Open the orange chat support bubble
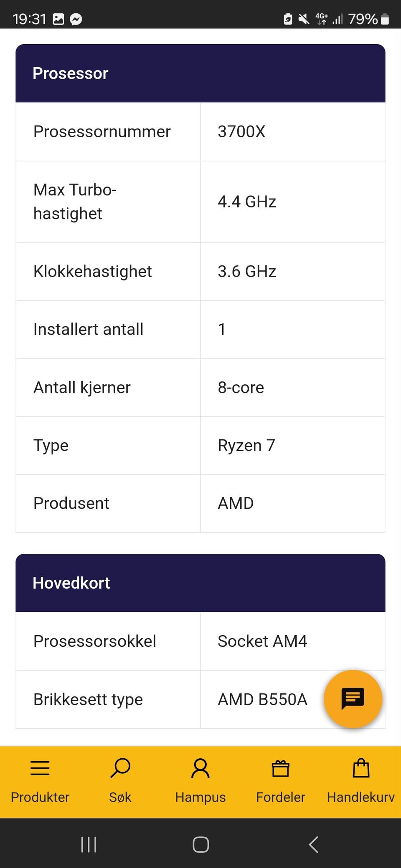The image size is (401, 868). pos(353,699)
